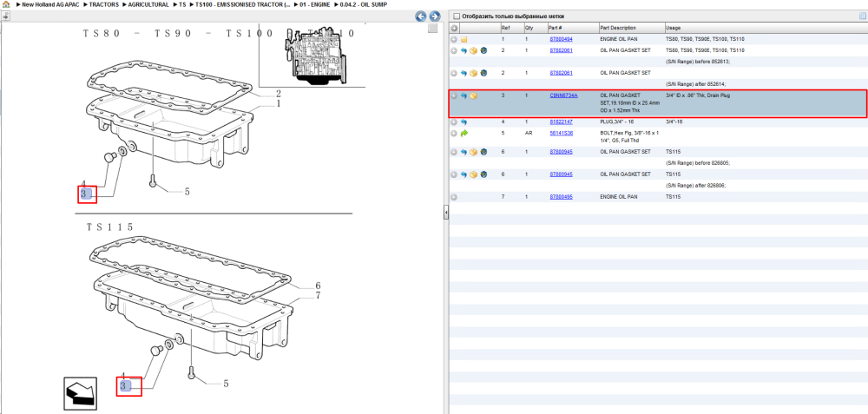This screenshot has height=414, width=868.
Task: Click the circle icon on 87800495 row
Action: click(454, 197)
